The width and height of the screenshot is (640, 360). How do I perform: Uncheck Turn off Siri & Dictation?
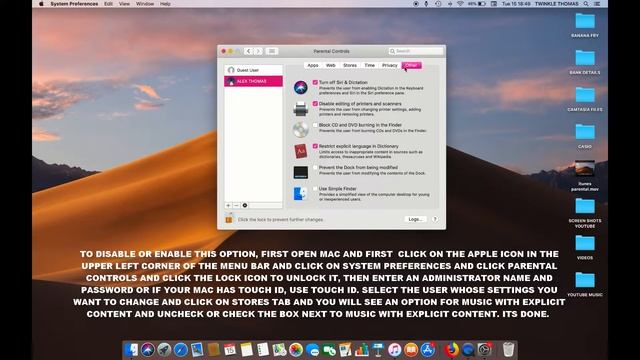tap(315, 82)
